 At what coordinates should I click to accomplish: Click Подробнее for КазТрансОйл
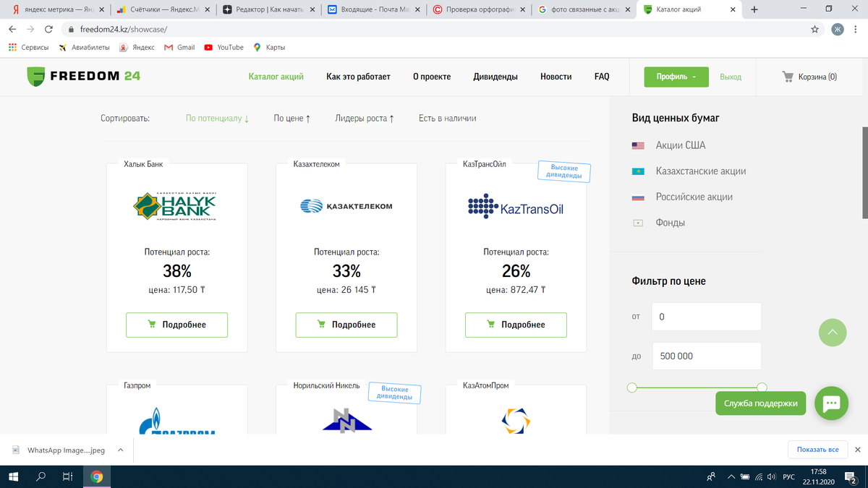coord(516,325)
